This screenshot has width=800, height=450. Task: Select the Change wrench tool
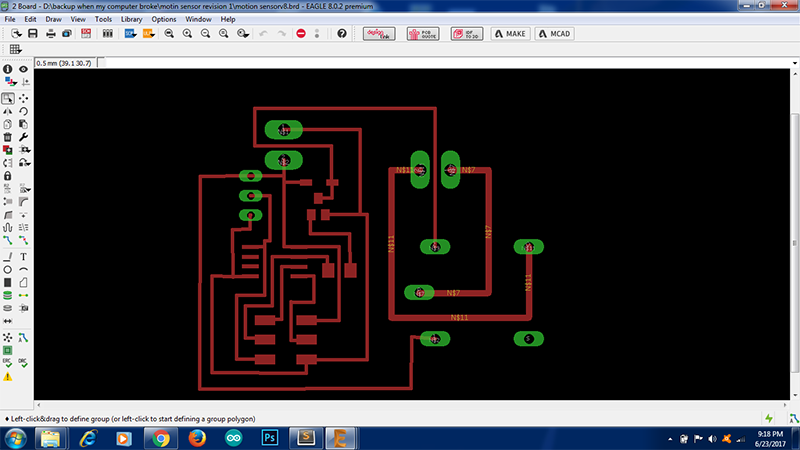coord(23,137)
